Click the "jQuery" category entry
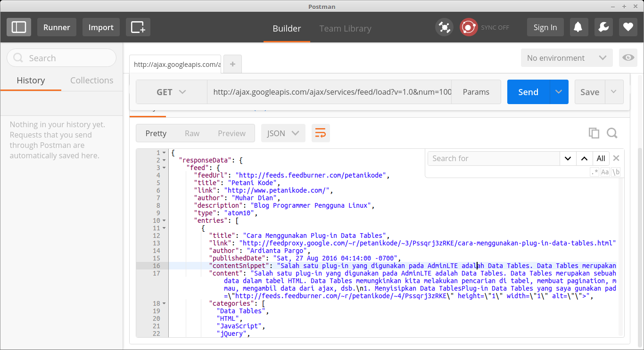The image size is (644, 350). [232, 334]
